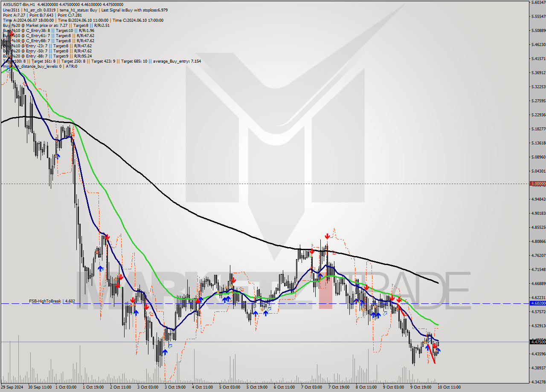Click the 'average_Buy_entry: 7.154' targets line
Screen dimensions: 546x392
(x=102, y=61)
